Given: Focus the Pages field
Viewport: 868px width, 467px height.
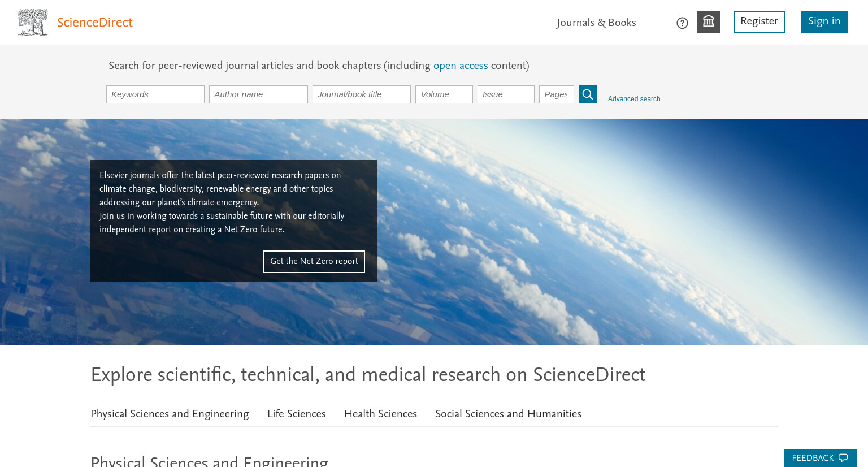Looking at the screenshot, I should (x=557, y=94).
